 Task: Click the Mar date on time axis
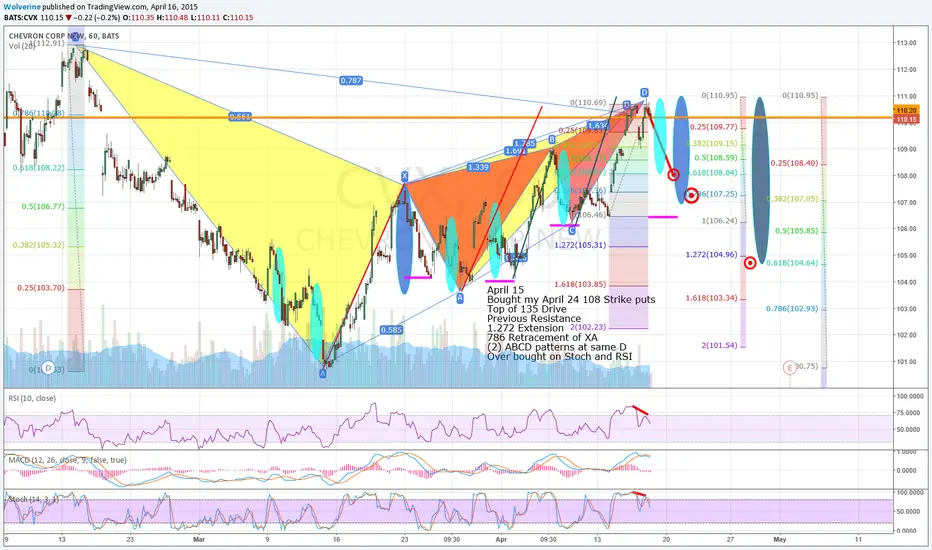coord(199,539)
